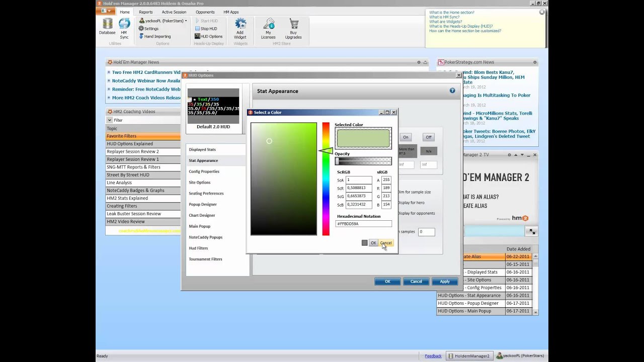The width and height of the screenshot is (644, 362).
Task: Click the orange application menu button
Action: coord(107,11)
